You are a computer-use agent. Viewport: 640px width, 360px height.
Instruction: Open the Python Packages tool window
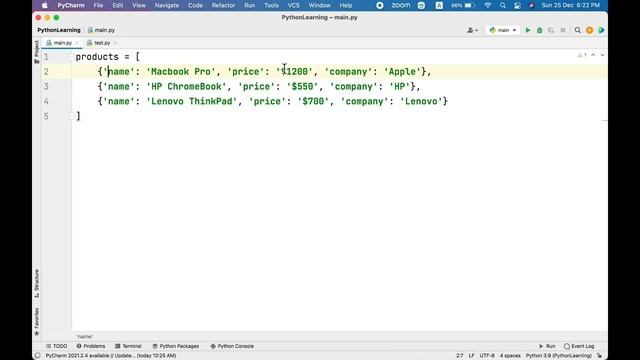click(x=176, y=346)
